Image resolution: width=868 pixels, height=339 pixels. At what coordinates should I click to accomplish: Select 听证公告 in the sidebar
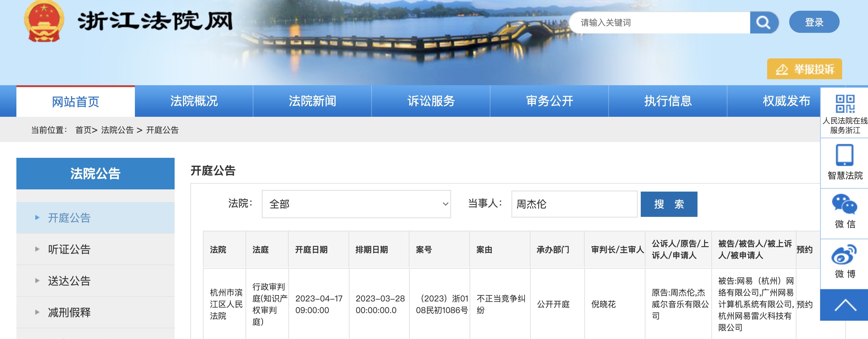(x=95, y=249)
